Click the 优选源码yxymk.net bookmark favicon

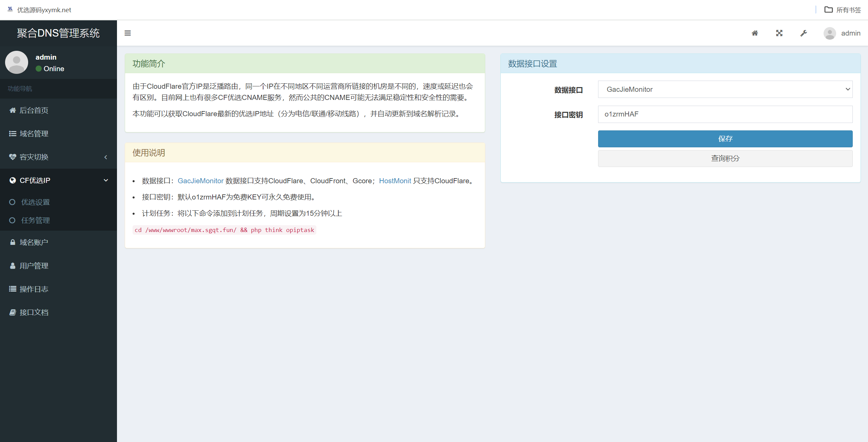tap(10, 9)
